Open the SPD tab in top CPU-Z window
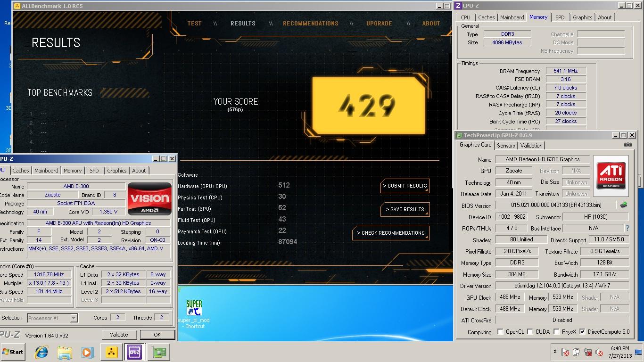This screenshot has width=644, height=362. pyautogui.click(x=560, y=17)
